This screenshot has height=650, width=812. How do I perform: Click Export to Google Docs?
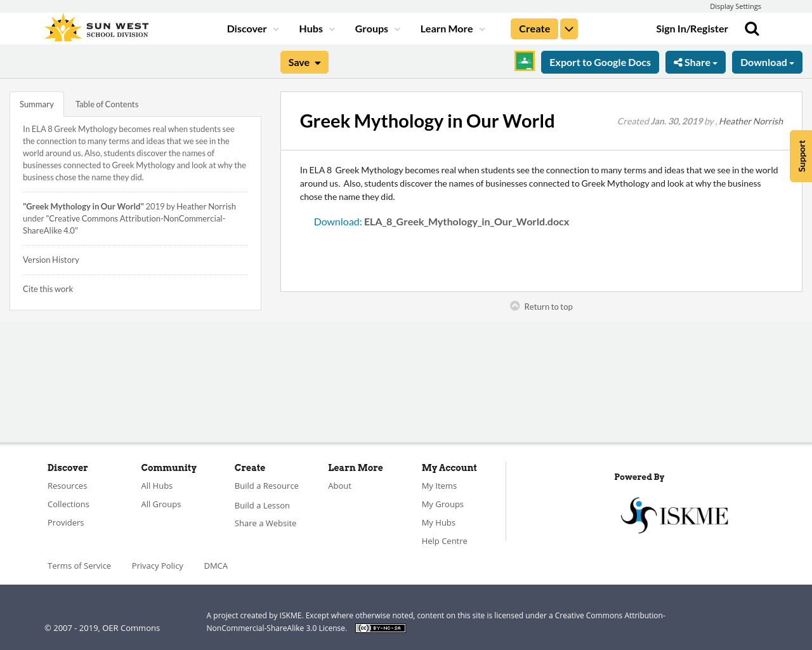point(599,61)
